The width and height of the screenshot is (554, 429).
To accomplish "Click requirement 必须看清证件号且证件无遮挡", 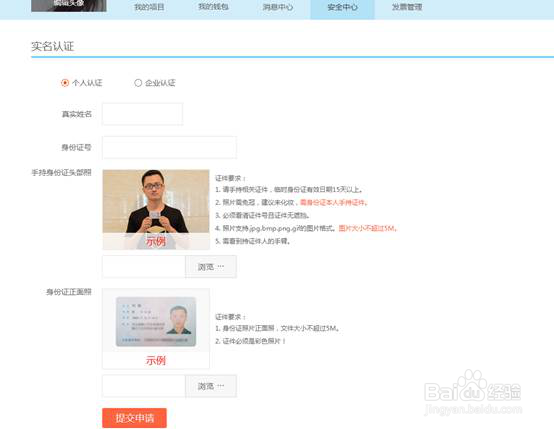I will [x=263, y=215].
